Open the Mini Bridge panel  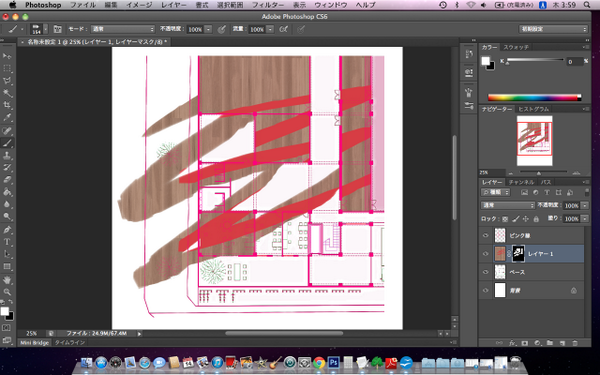pos(34,342)
